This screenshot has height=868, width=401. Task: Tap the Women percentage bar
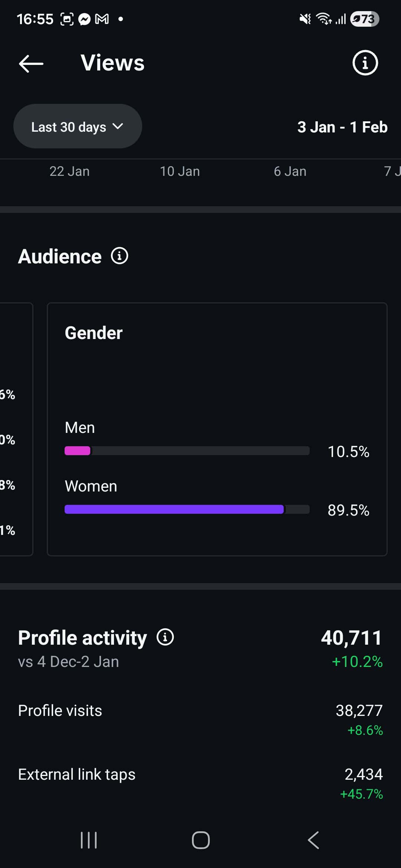click(x=187, y=509)
